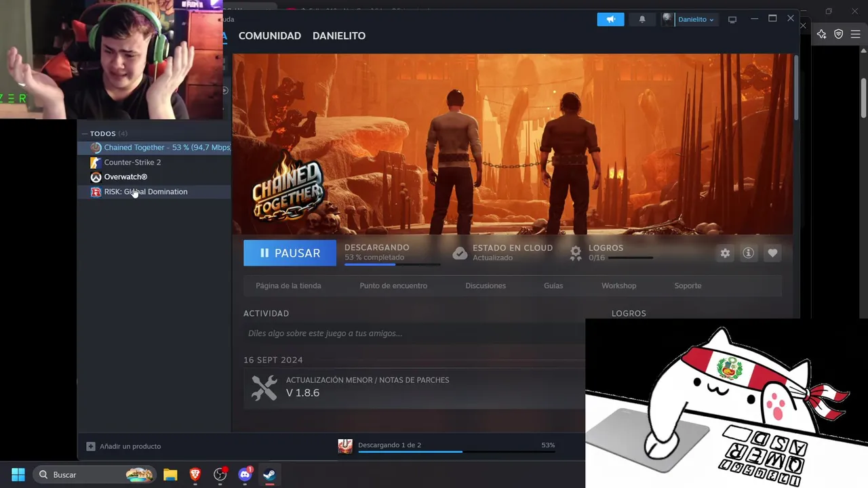Add game to favorites with heart icon
868x488 pixels.
coord(772,253)
